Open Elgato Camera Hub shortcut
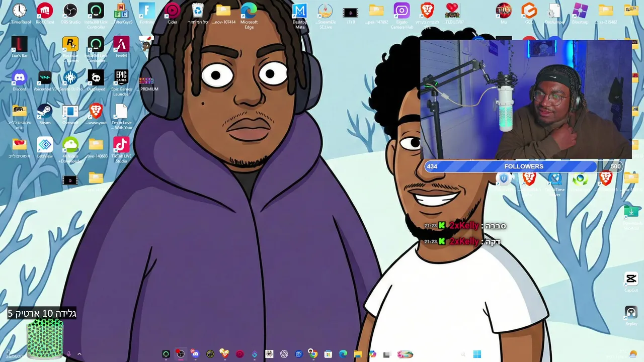This screenshot has width=644, height=362. point(401,16)
